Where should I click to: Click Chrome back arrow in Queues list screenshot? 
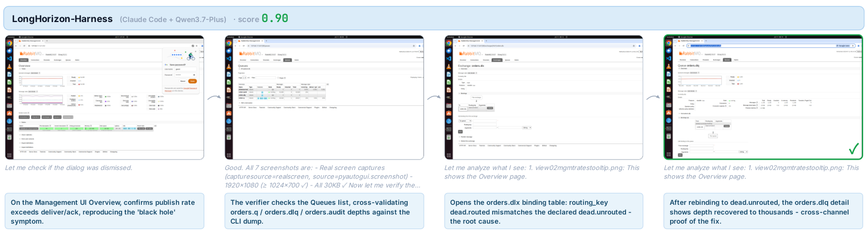[x=235, y=46]
